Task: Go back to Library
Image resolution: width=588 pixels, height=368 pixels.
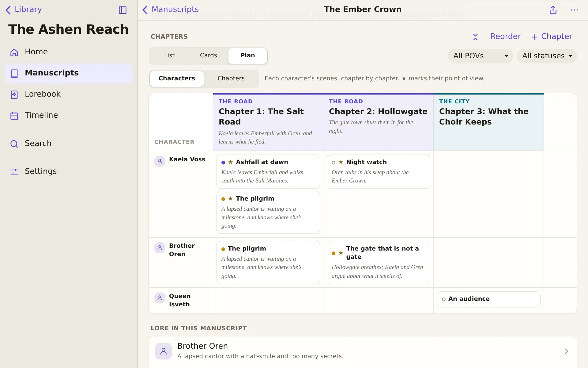Action: tap(24, 10)
